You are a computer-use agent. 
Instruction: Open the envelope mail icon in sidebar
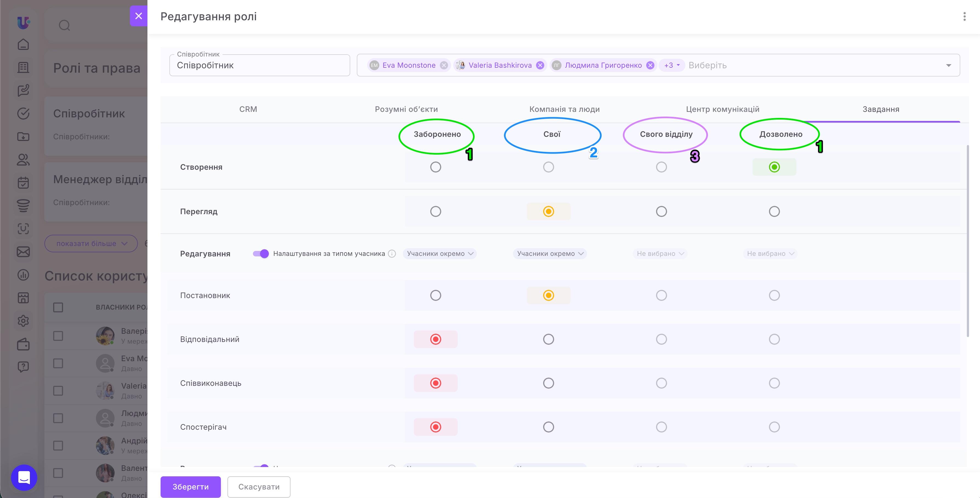23,252
